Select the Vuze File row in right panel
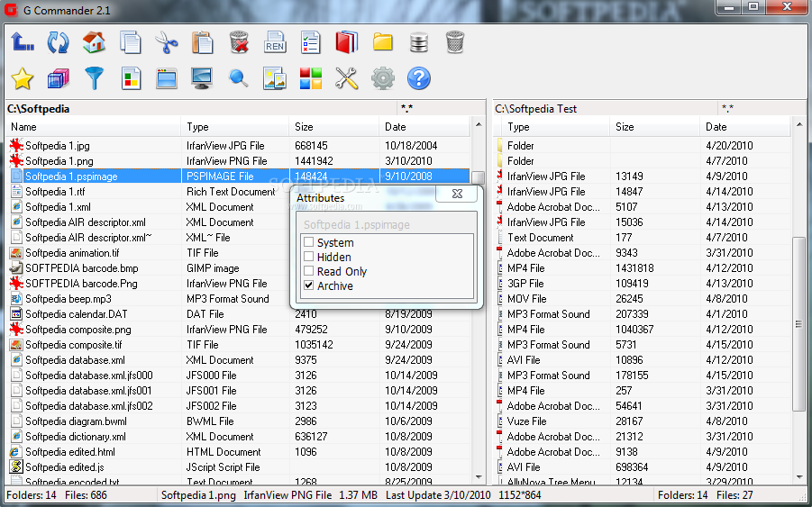Viewport: 812px width, 507px height. tap(643, 421)
